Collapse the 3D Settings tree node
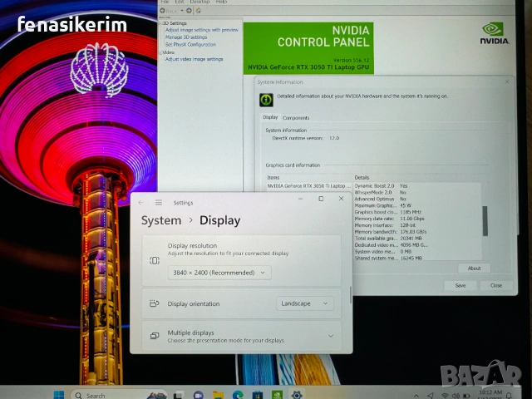Viewport: 532px width, 399px height. tap(160, 23)
